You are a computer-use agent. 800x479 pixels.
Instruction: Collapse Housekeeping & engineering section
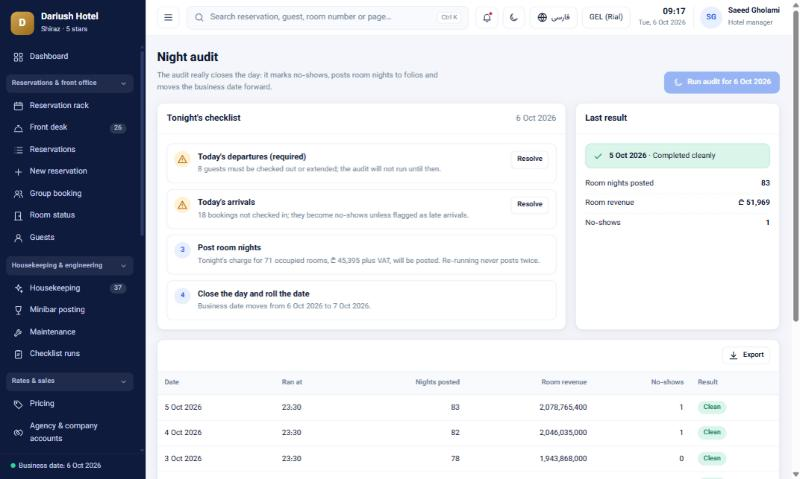[69, 266]
